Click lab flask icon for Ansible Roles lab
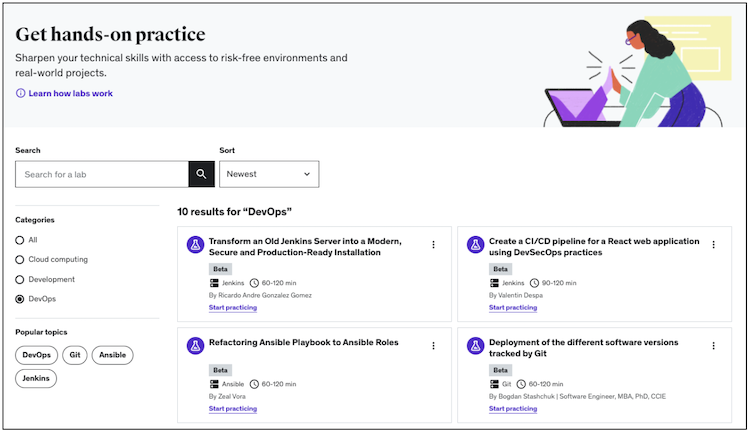This screenshot has height=431, width=750. pos(196,346)
